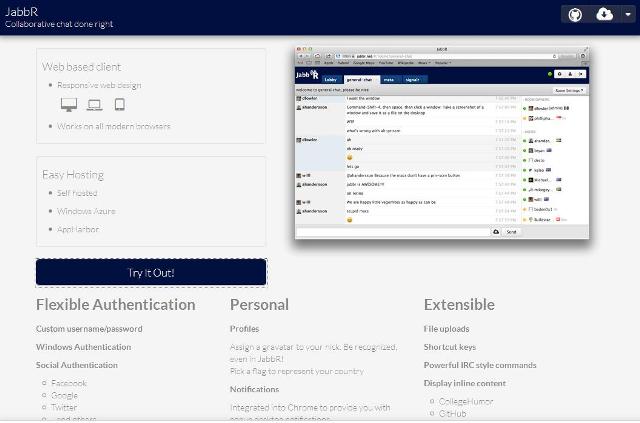Click Powerful IRC style commands text
The height and width of the screenshot is (423, 640).
click(480, 365)
